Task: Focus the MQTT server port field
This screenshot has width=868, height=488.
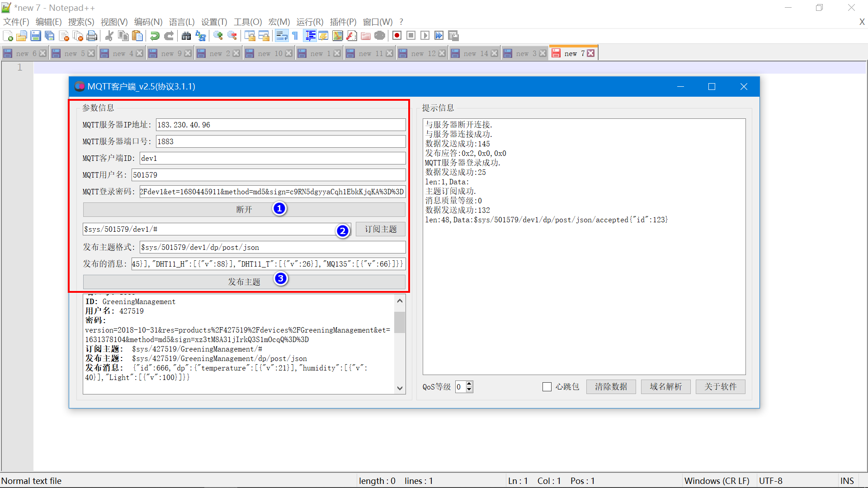Action: 281,141
